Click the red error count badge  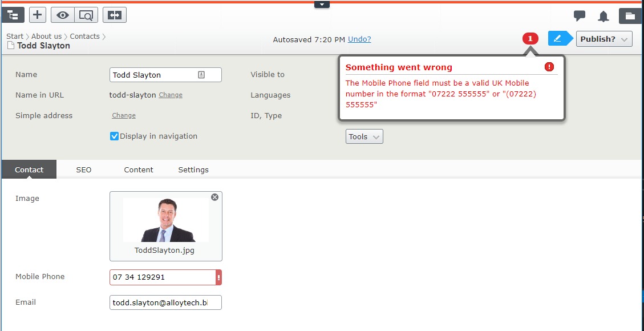tap(530, 39)
